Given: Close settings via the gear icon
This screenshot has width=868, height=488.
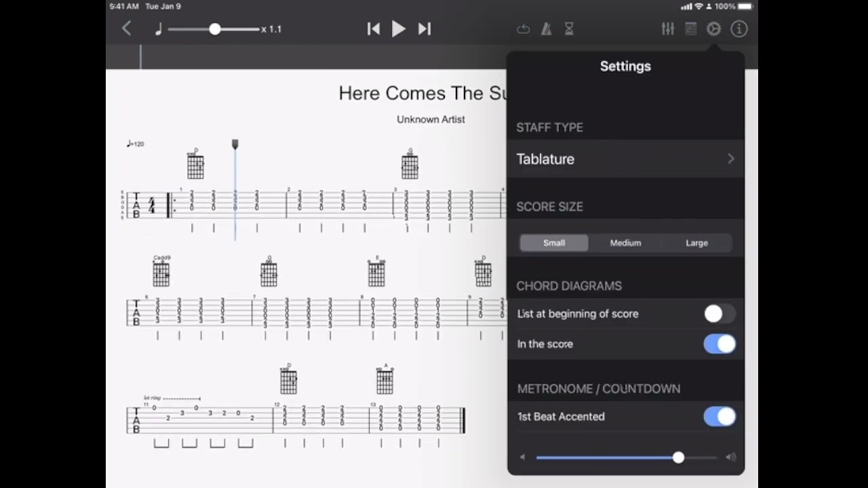Looking at the screenshot, I should [x=713, y=29].
